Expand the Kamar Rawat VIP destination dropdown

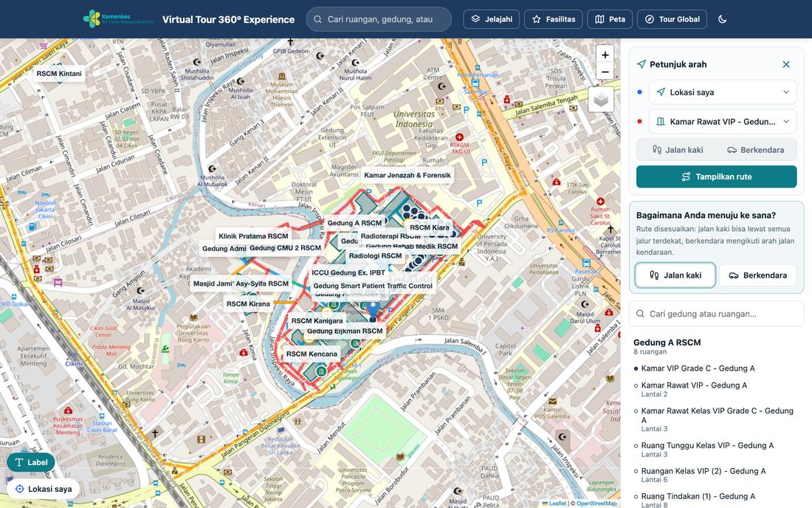click(x=723, y=122)
